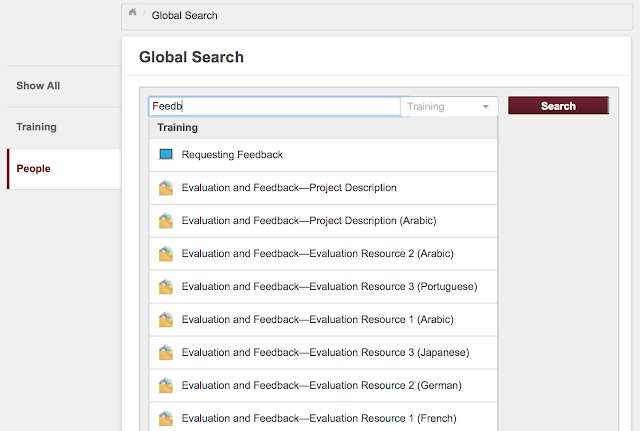Show All search results tab
Screen dimensions: 640x431
coord(38,86)
